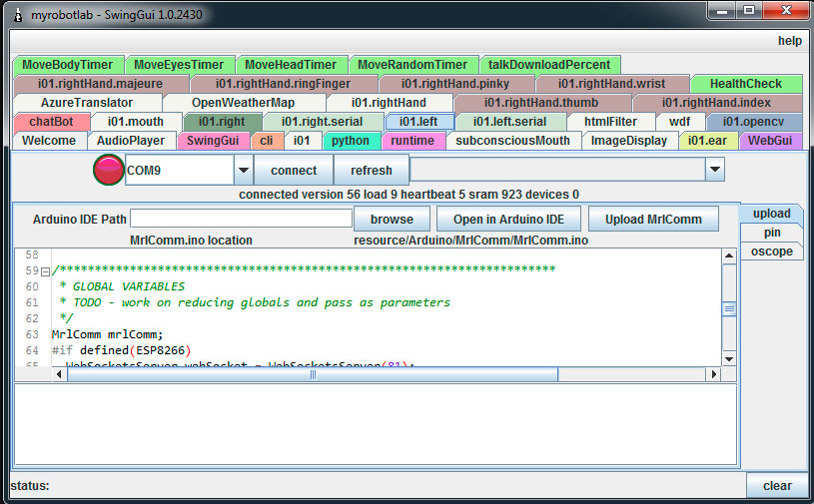Open the talkDownloadPercent tab

[x=549, y=65]
